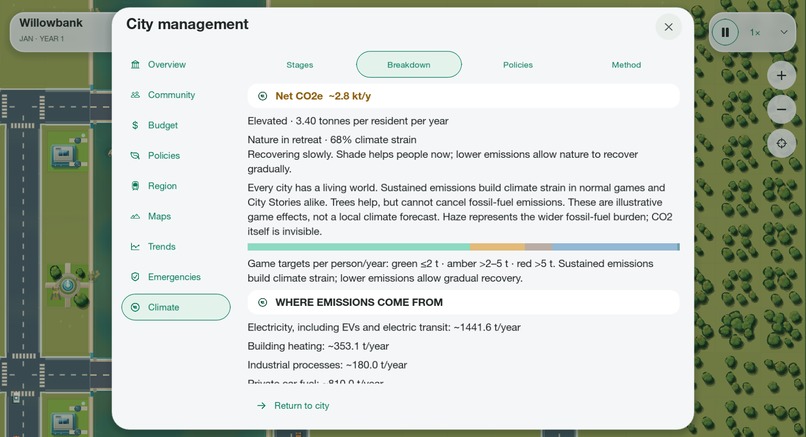Click the Willowbank city name panel

point(62,31)
